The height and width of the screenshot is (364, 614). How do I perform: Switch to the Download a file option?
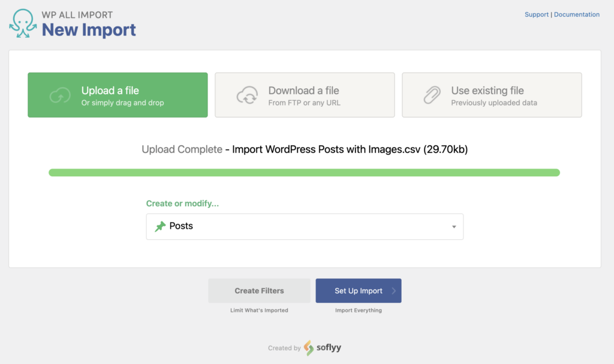[x=305, y=95]
